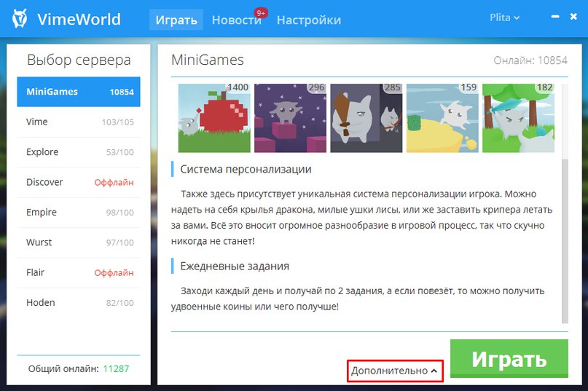588x391 pixels.
Task: Click the 285 player count badge
Action: click(393, 87)
